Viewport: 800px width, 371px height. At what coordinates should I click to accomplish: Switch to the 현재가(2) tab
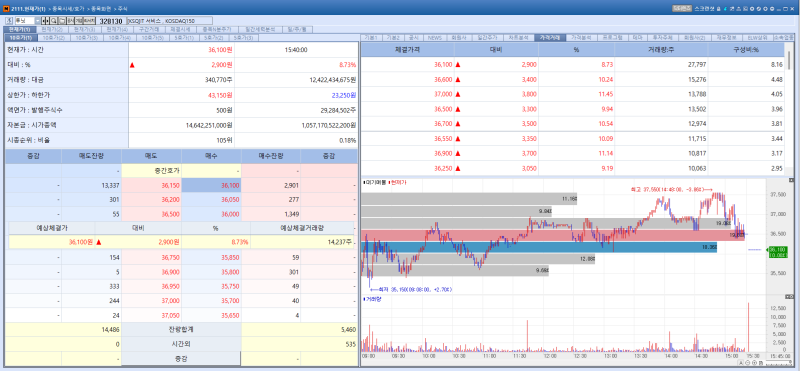click(52, 30)
